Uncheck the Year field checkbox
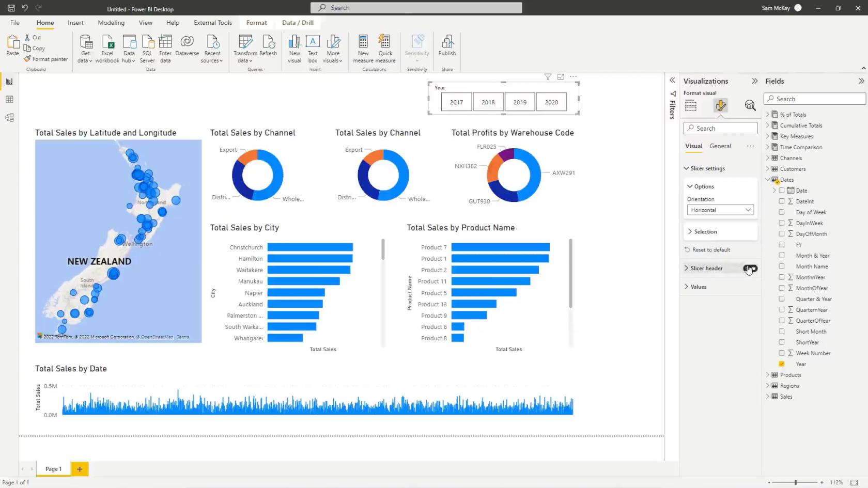 click(x=782, y=364)
